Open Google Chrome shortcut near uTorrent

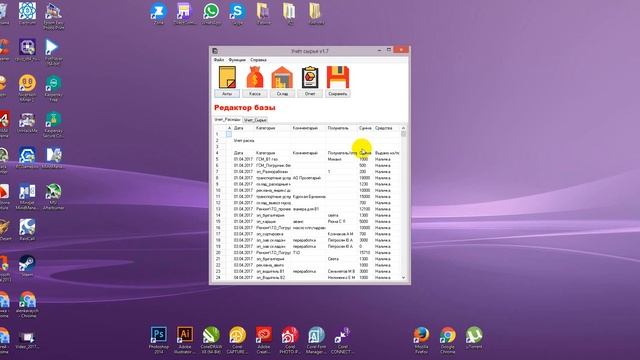(447, 340)
